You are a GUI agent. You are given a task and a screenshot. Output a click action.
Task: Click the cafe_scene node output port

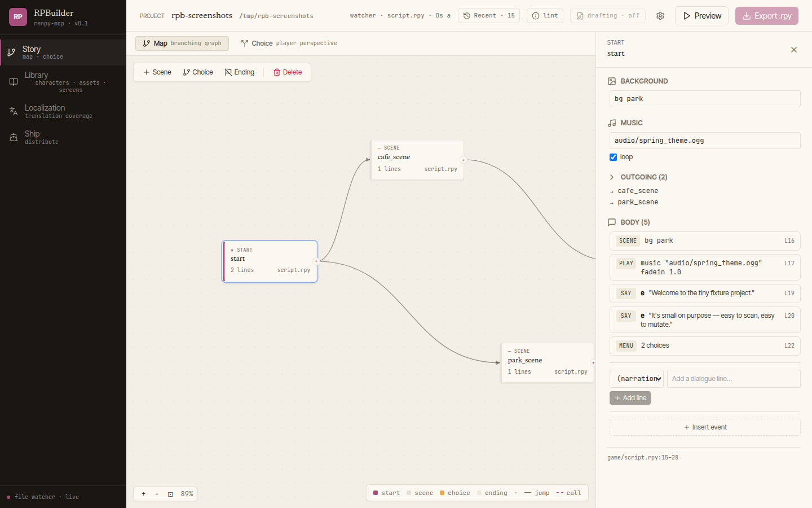coord(464,160)
